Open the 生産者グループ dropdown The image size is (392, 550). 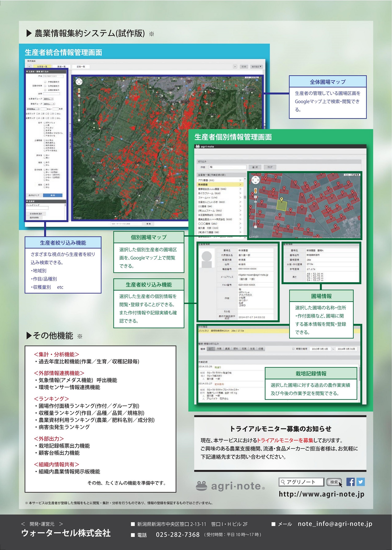49,99
